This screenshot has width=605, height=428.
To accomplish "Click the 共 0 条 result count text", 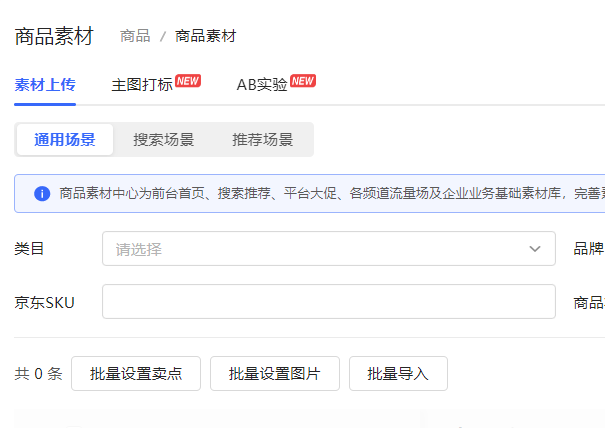I will point(38,374).
